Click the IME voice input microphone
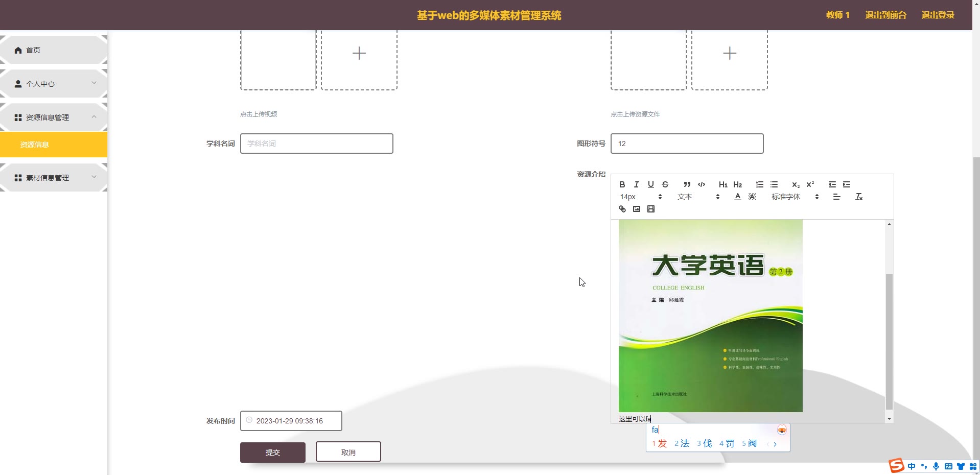The image size is (980, 475). [936, 466]
